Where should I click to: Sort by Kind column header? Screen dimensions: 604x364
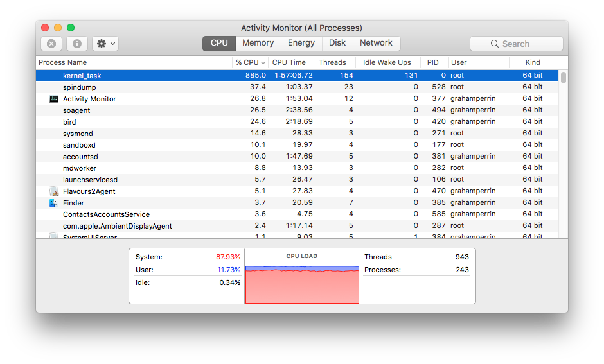pos(533,62)
